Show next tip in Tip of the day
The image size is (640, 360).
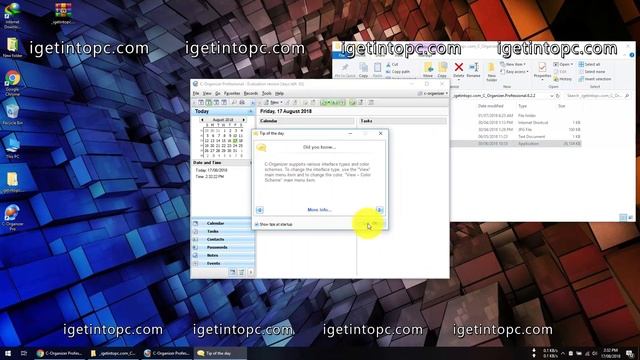coord(379,210)
